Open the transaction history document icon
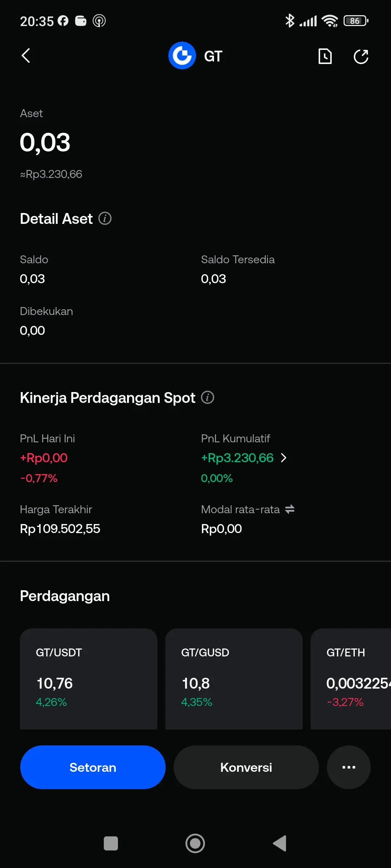This screenshot has height=868, width=391. [325, 56]
